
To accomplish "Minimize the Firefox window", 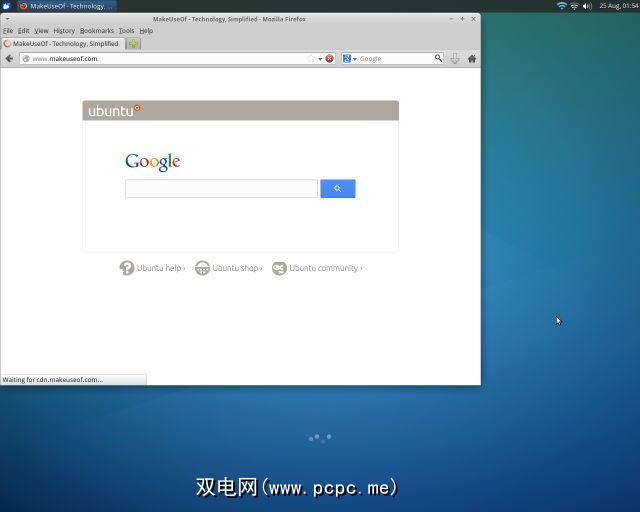I will tap(451, 19).
